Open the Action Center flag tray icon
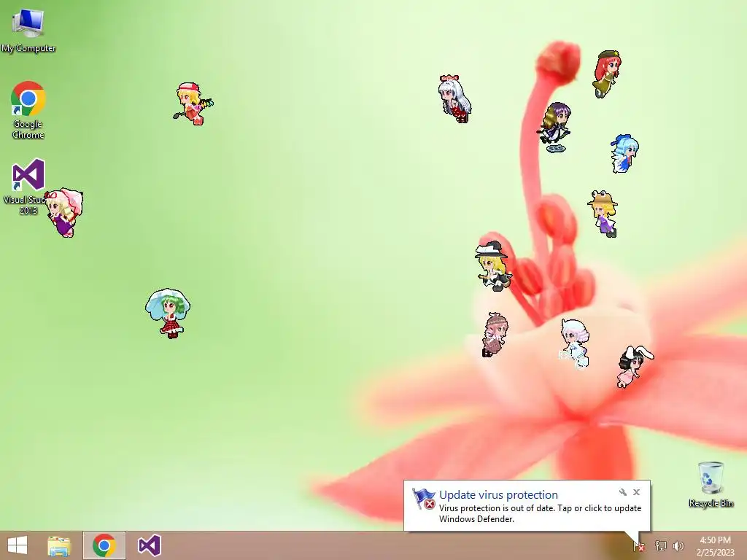 (x=638, y=545)
